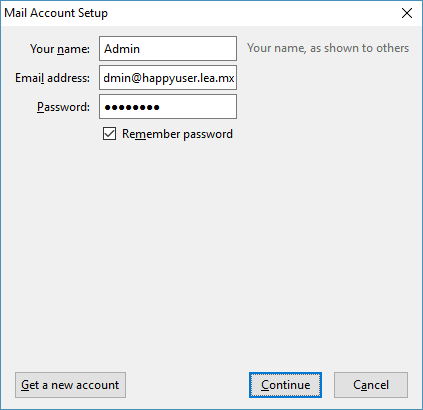
Task: Toggle the Remember password checkbox
Action: click(x=109, y=134)
